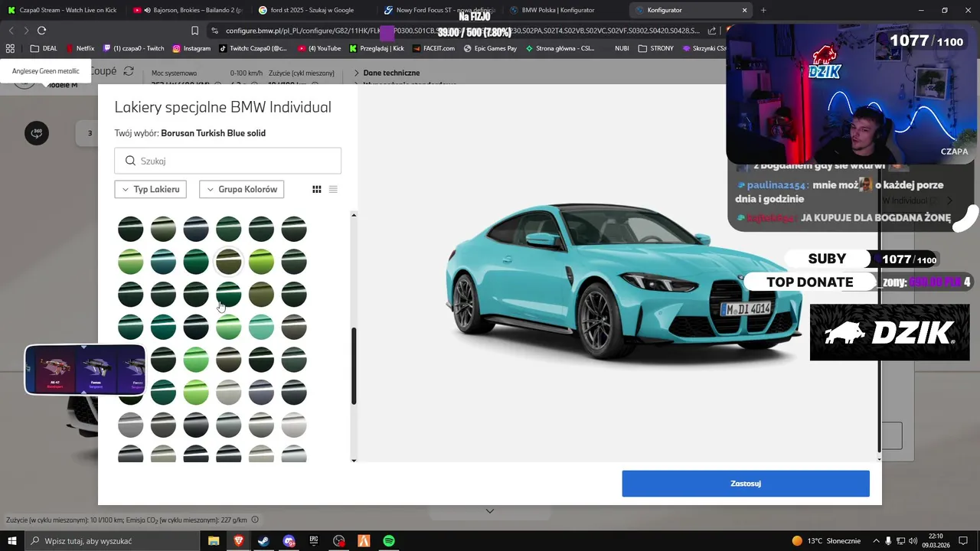Open Epic Games launcher from the taskbar
980x551 pixels.
pos(314,541)
